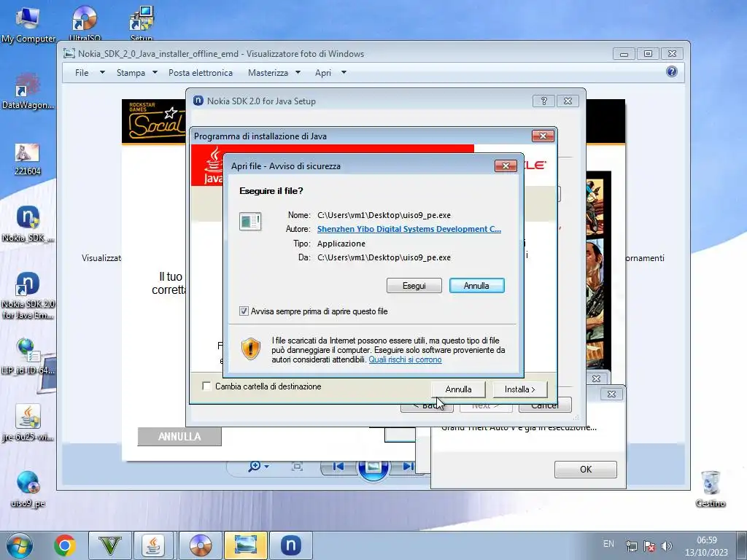Open zoom magnifier dropdown in photo viewer
747x560 pixels.
pyautogui.click(x=258, y=466)
